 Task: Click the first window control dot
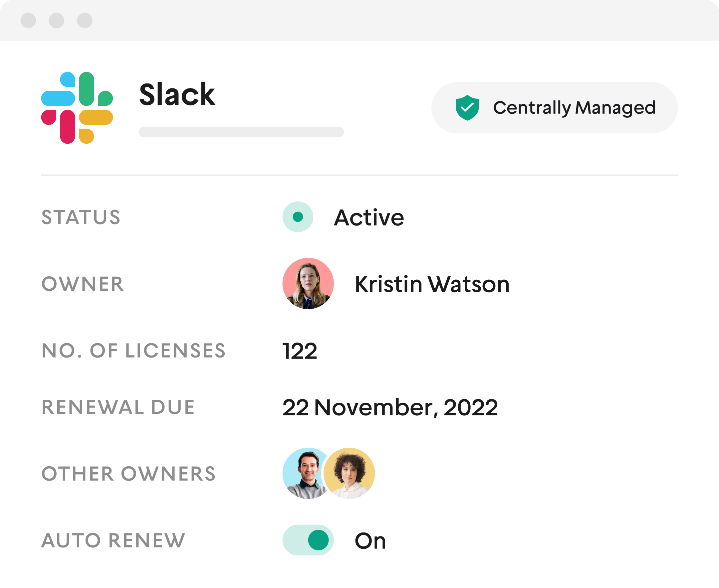28,21
